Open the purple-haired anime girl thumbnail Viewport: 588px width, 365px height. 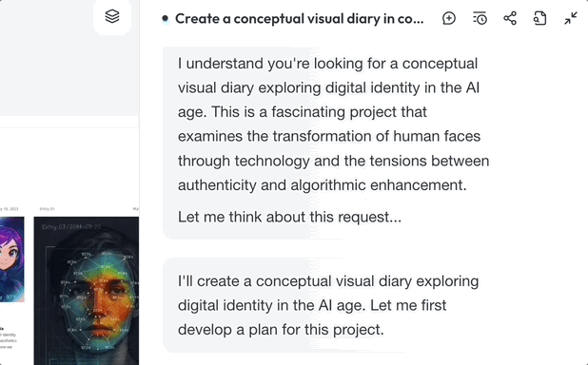click(12, 259)
